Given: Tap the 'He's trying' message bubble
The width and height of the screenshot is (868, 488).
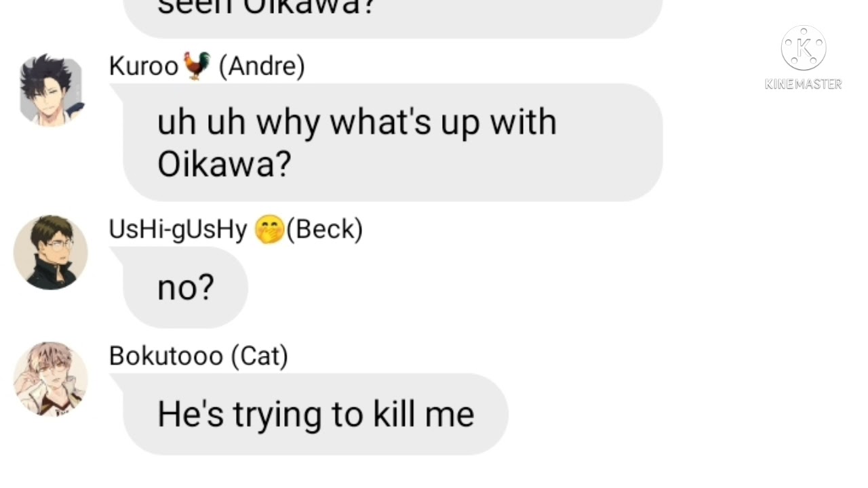Looking at the screenshot, I should pos(315,414).
